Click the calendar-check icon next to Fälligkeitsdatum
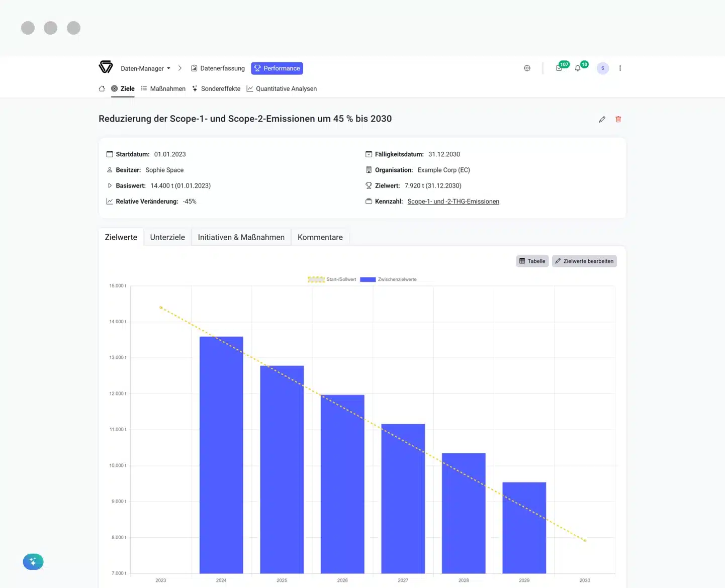The height and width of the screenshot is (588, 725). click(x=369, y=154)
